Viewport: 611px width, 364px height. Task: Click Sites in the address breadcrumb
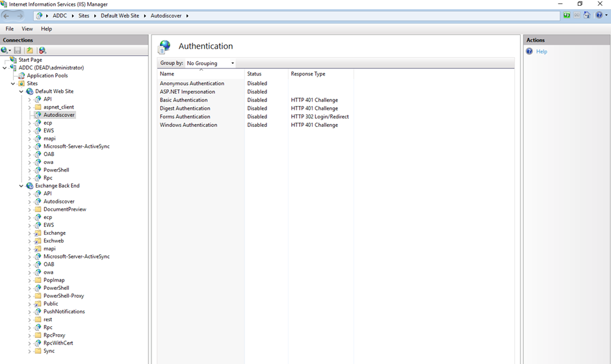tap(84, 16)
